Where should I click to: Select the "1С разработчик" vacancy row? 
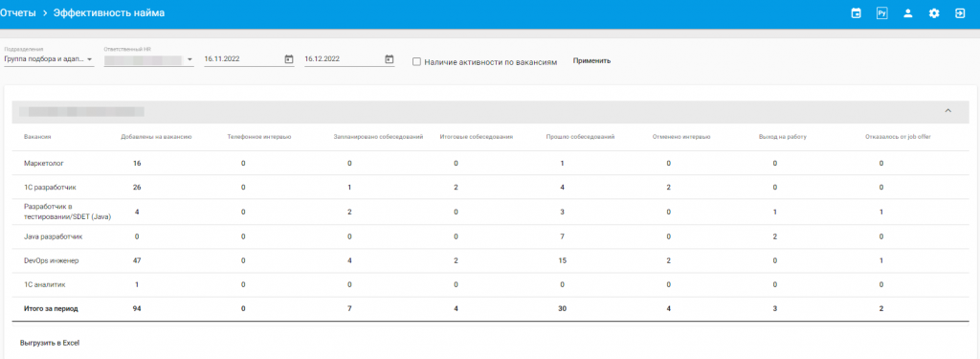coord(490,187)
